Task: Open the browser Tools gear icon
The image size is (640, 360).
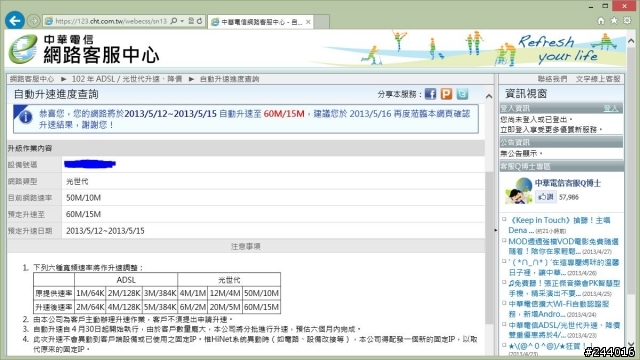Action: pos(627,20)
